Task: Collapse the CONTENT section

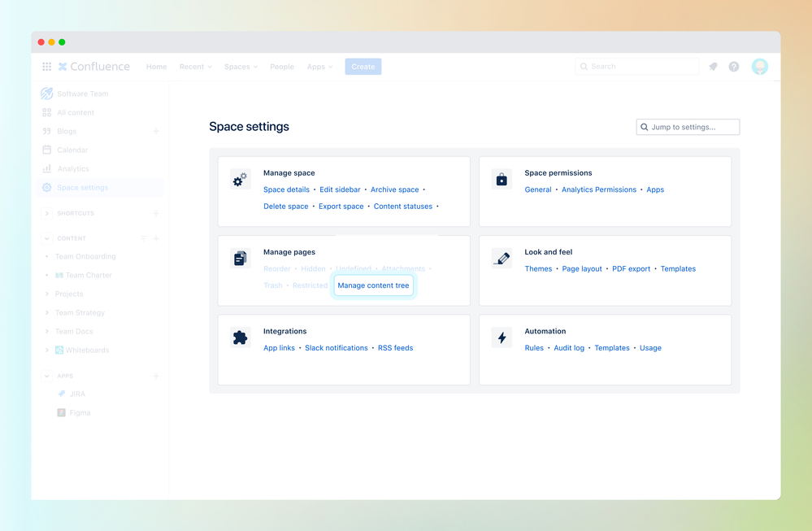Action: click(46, 238)
